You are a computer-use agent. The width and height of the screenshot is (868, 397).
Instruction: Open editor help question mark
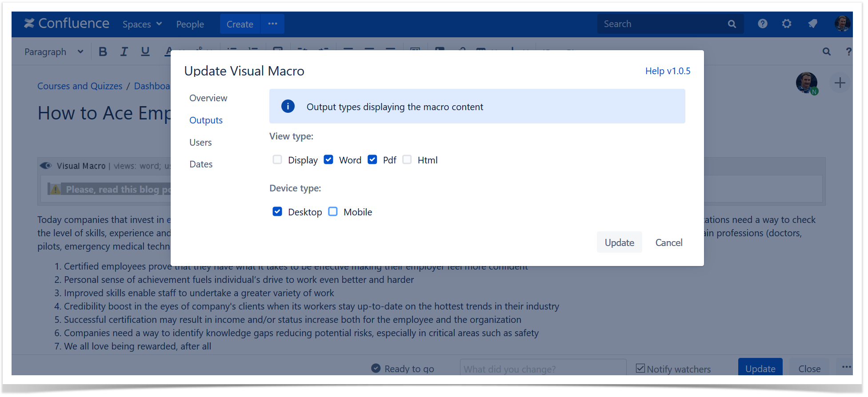(x=848, y=52)
